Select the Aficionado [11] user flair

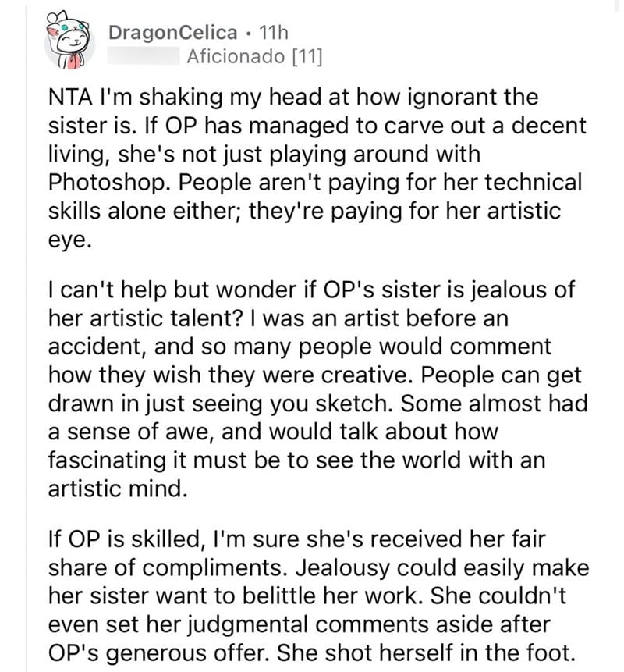pos(255,56)
